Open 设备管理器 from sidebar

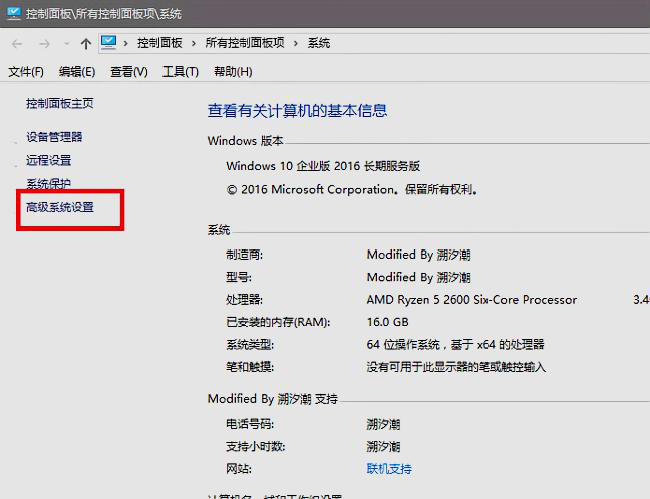(x=54, y=137)
